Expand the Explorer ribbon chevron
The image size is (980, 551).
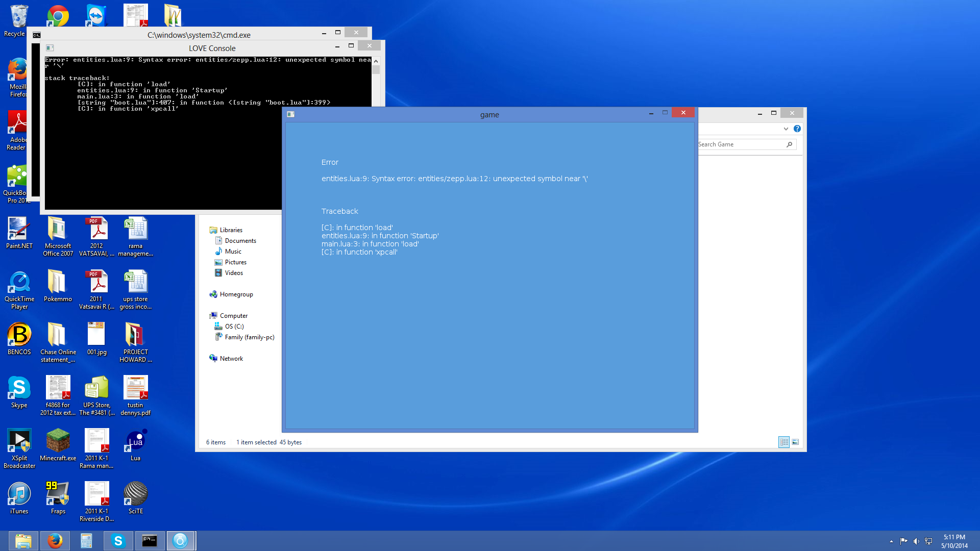pyautogui.click(x=786, y=129)
